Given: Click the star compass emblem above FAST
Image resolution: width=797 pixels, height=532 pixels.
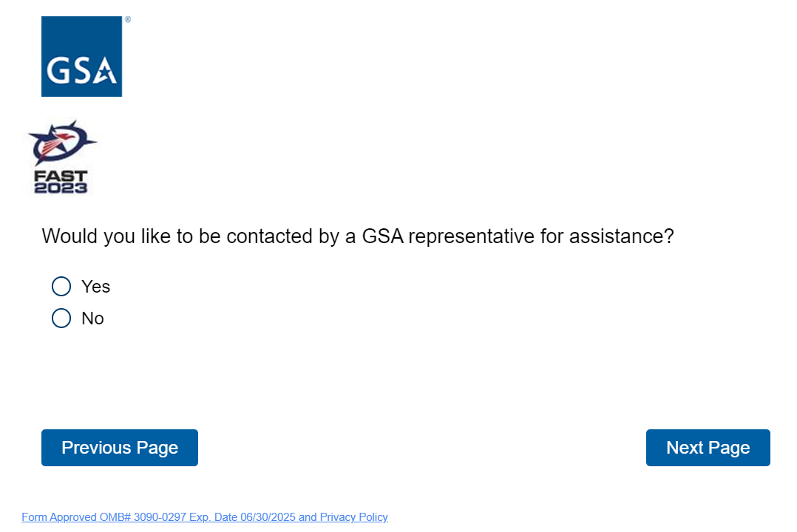Looking at the screenshot, I should [x=61, y=143].
